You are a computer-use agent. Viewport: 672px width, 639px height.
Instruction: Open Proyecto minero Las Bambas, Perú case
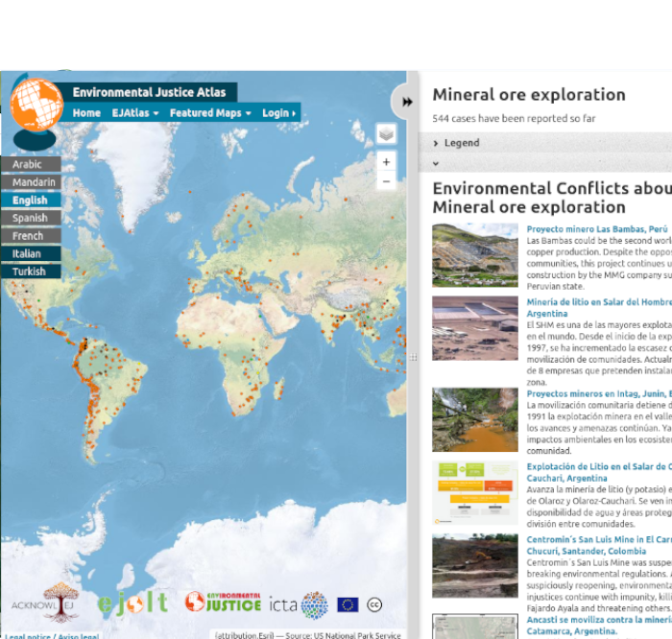(597, 229)
